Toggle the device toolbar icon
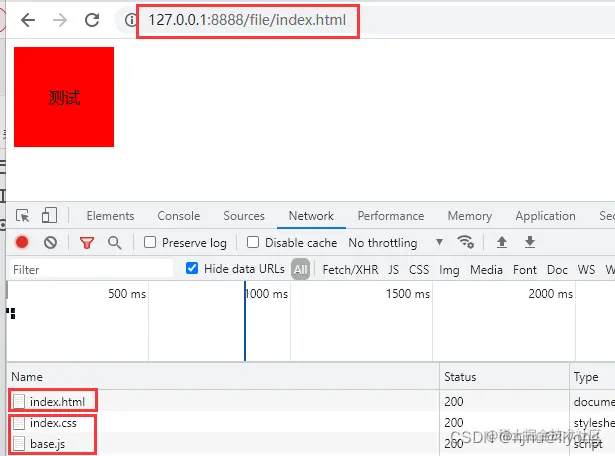Image resolution: width=615 pixels, height=456 pixels. 49,216
